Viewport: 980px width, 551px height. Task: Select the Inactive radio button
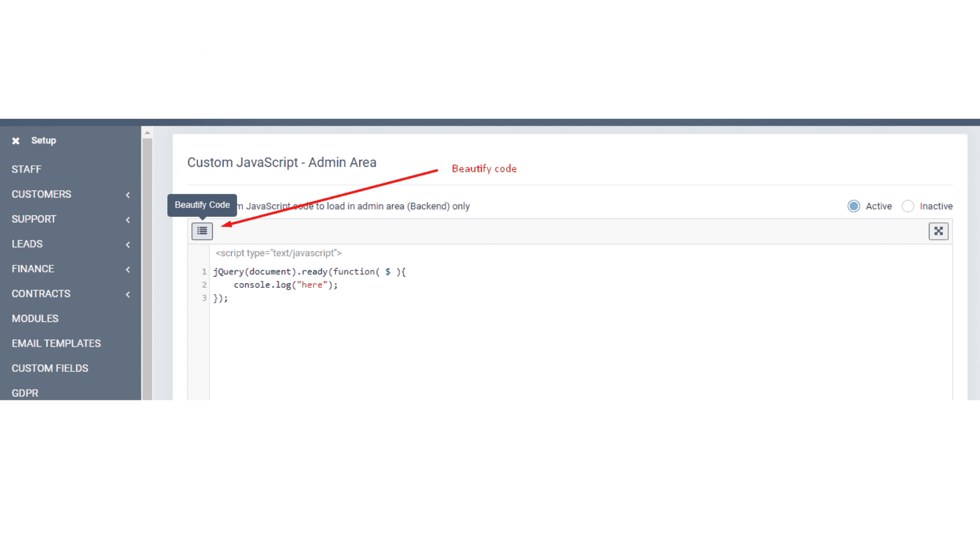pos(908,206)
